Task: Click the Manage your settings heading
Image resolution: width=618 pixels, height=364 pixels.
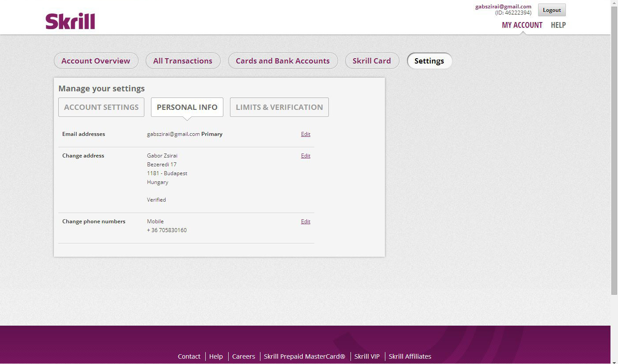Action: [x=102, y=88]
